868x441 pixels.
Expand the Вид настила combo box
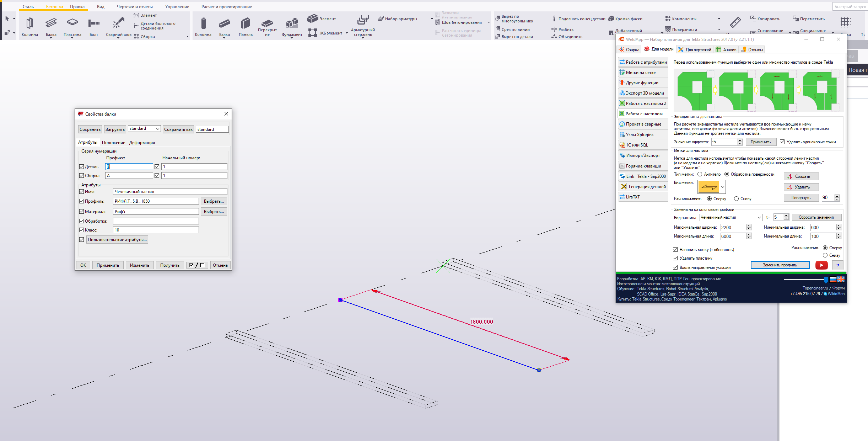[759, 217]
